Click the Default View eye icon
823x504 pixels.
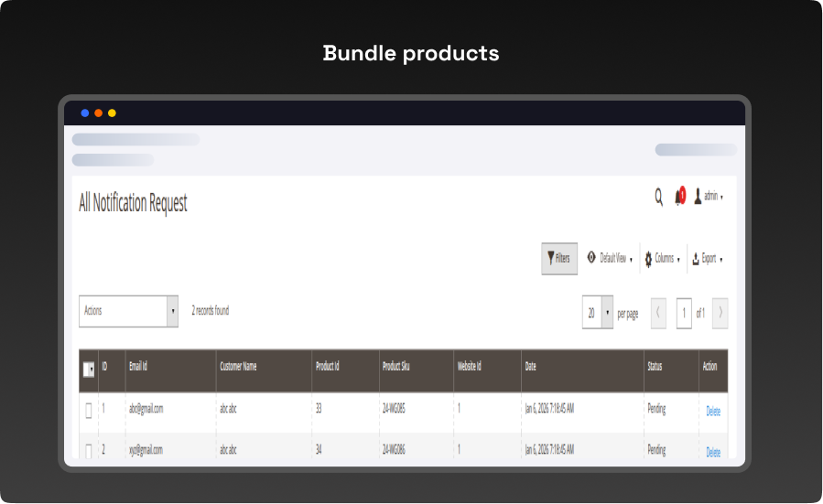(591, 259)
